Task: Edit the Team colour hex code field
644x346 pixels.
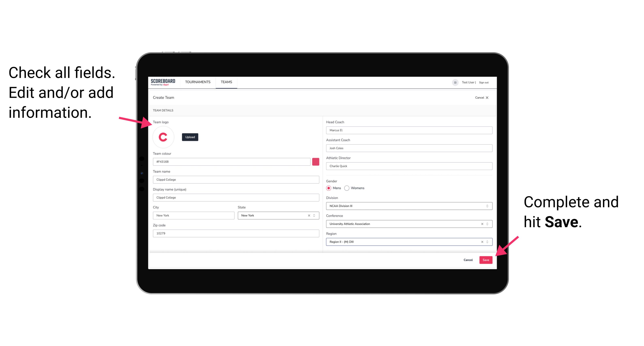Action: coord(232,161)
